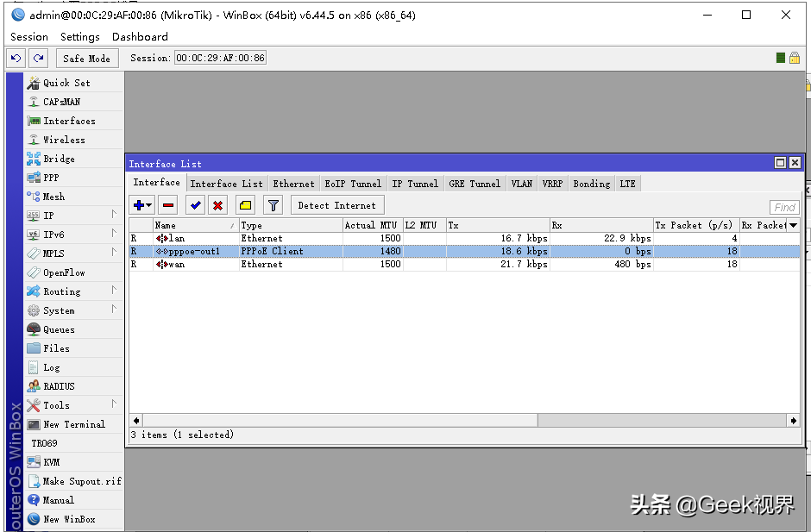Open the Files list
The height and width of the screenshot is (532, 811).
click(x=74, y=348)
